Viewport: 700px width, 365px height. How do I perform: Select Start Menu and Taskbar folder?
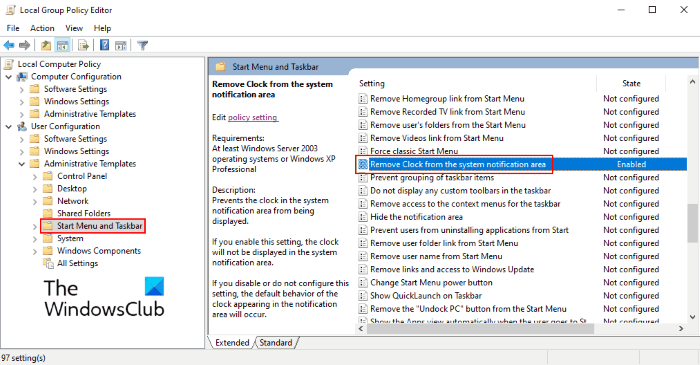click(x=100, y=226)
